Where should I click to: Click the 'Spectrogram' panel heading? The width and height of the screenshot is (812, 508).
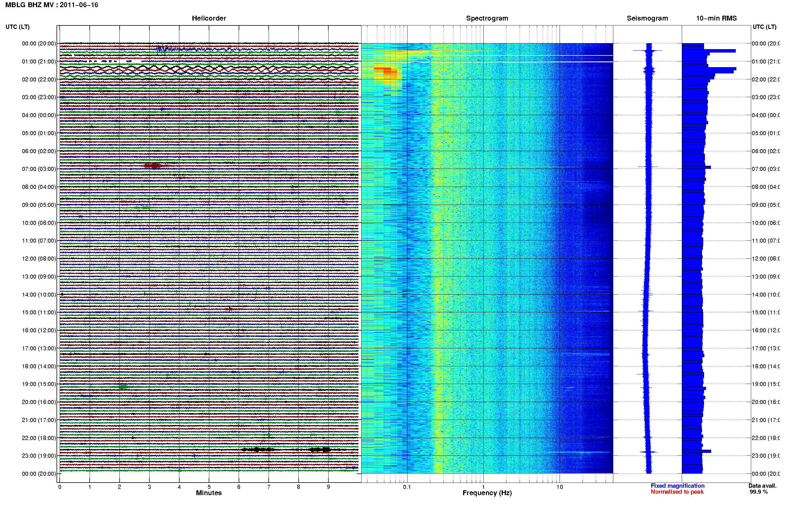(487, 18)
